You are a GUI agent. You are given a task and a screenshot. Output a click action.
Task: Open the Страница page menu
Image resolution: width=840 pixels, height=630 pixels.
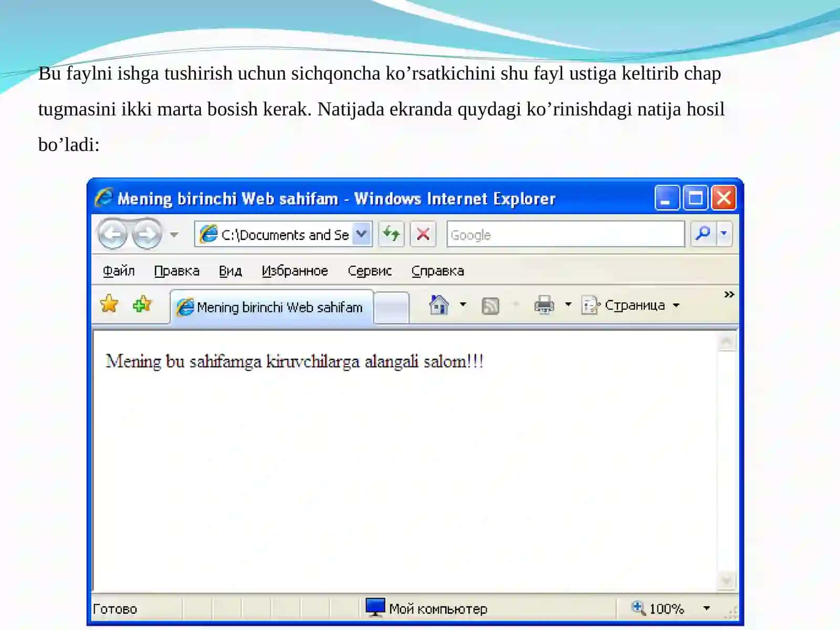[631, 305]
